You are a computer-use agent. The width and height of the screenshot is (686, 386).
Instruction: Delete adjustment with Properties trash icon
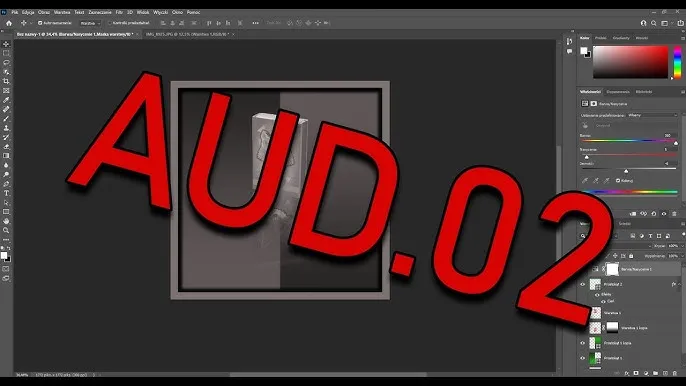click(674, 214)
